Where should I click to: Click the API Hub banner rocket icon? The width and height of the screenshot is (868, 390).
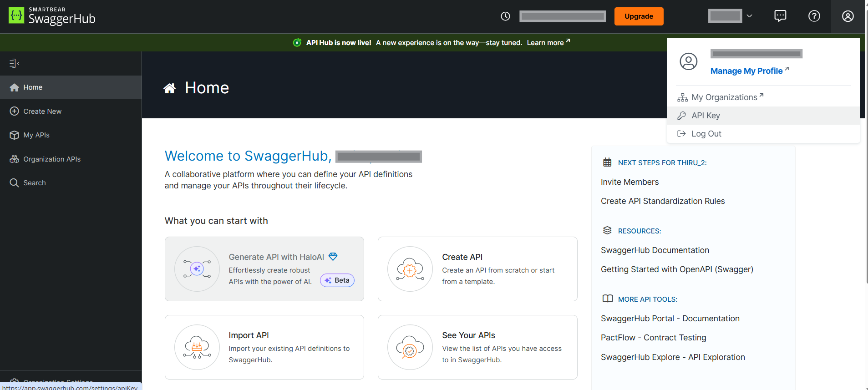(x=297, y=42)
